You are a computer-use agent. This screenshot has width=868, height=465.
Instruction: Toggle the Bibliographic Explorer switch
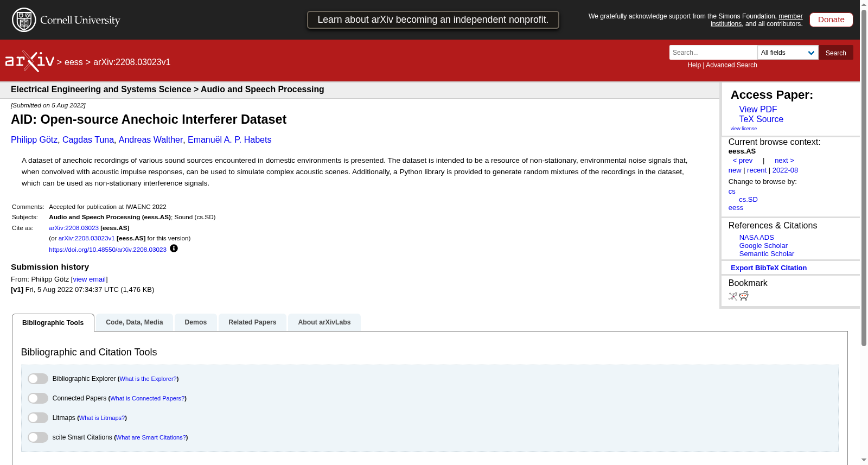[38, 379]
